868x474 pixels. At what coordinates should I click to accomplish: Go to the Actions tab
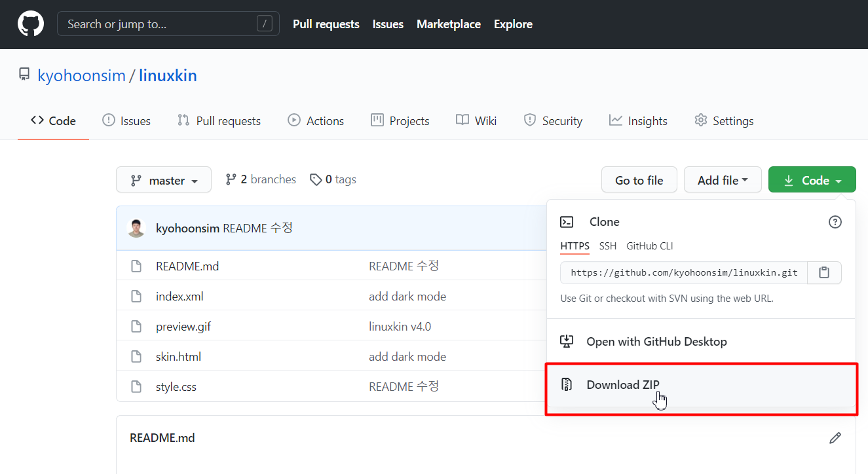(316, 121)
